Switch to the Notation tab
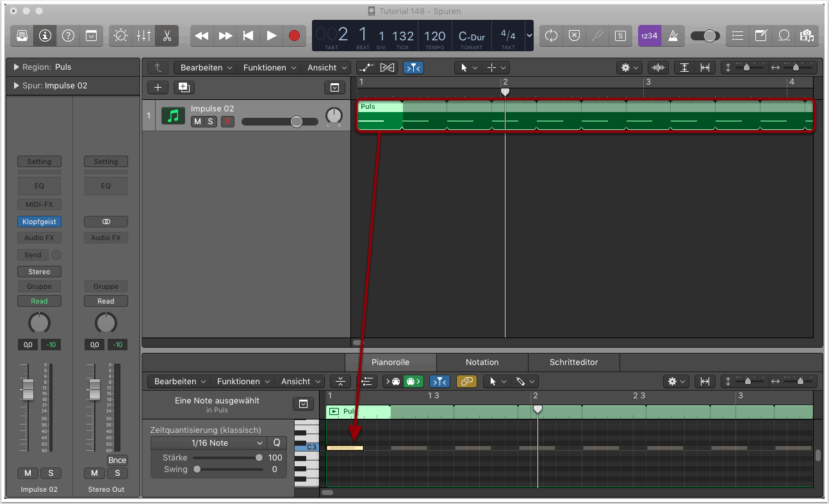 click(482, 362)
